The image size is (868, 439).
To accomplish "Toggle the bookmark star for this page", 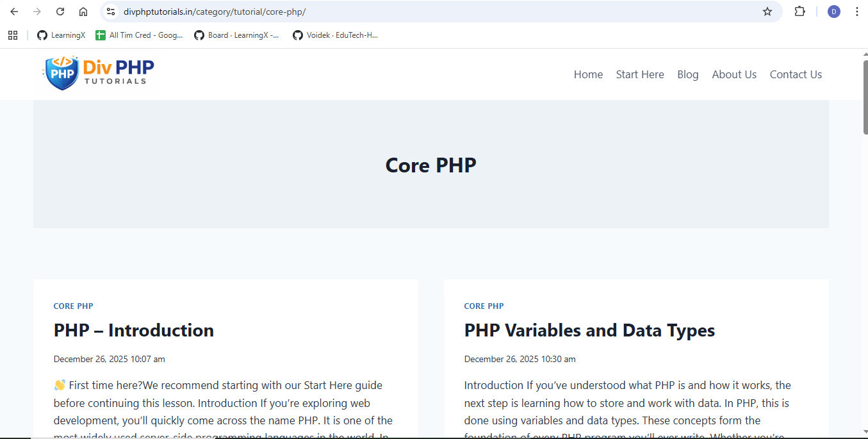I will point(767,11).
